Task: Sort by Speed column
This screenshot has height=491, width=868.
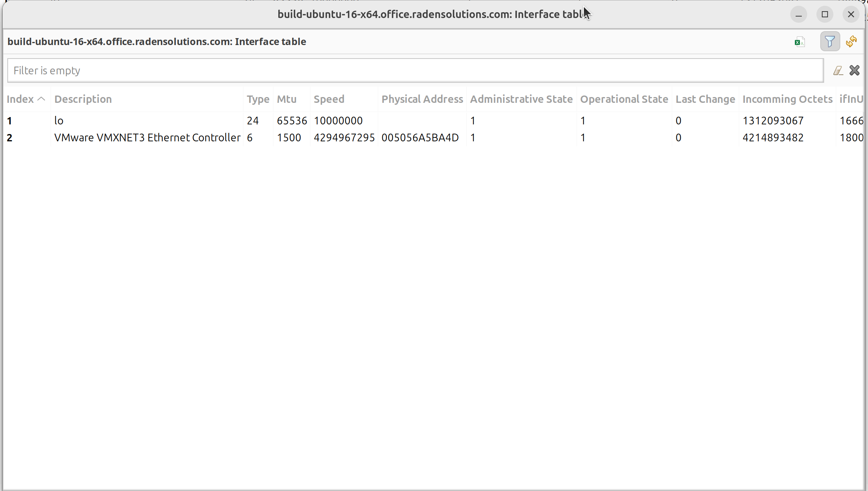Action: click(329, 99)
